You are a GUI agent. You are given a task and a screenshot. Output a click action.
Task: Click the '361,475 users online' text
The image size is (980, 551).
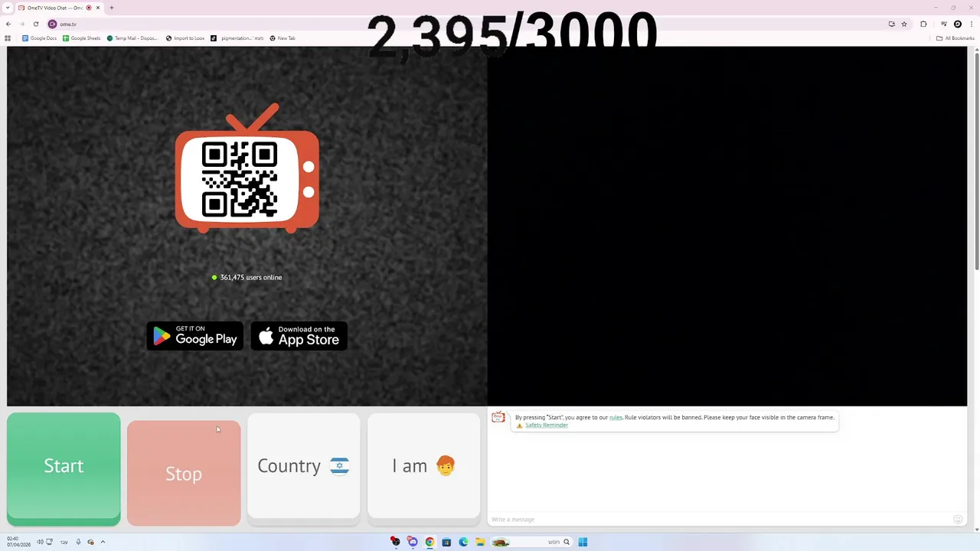251,277
